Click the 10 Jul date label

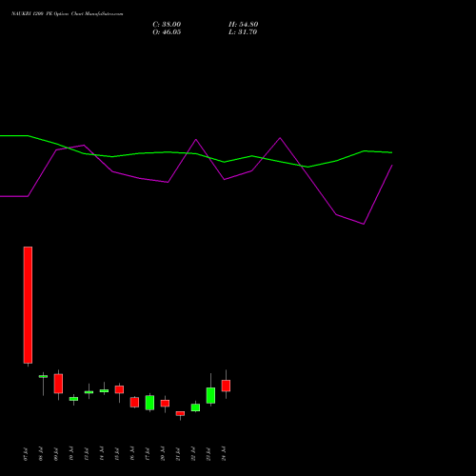tap(71, 454)
